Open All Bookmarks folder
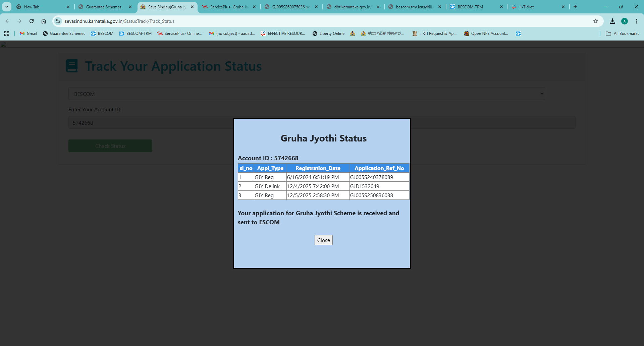 tap(622, 34)
